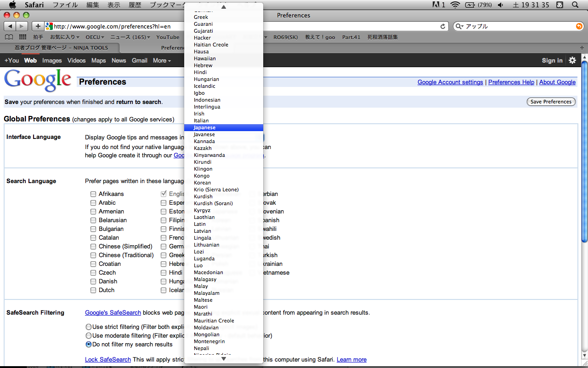Open the 表示 menu
The height and width of the screenshot is (368, 588).
[114, 5]
